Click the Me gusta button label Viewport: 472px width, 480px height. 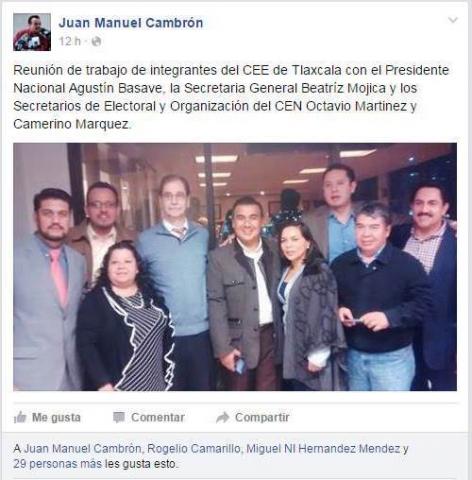click(x=56, y=417)
